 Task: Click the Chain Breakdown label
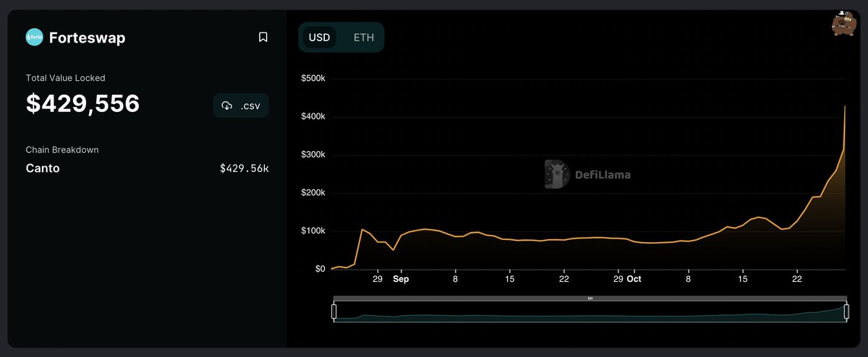(x=62, y=150)
